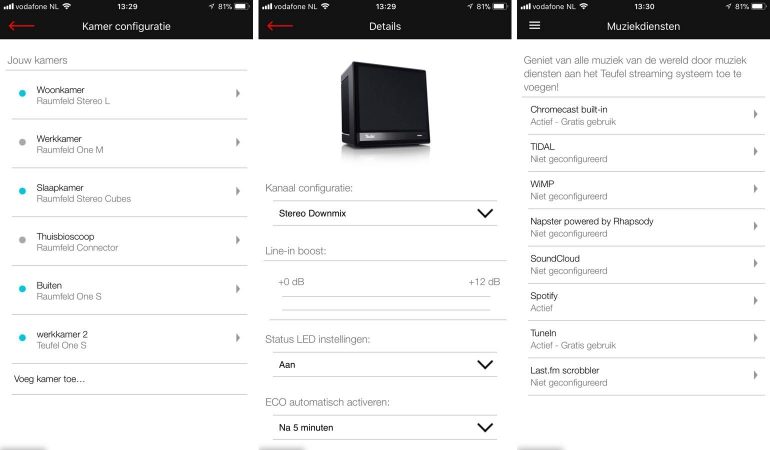Screen dimensions: 770x450
Task: Open the ECO Na 5 minuten dropdown
Action: click(385, 427)
